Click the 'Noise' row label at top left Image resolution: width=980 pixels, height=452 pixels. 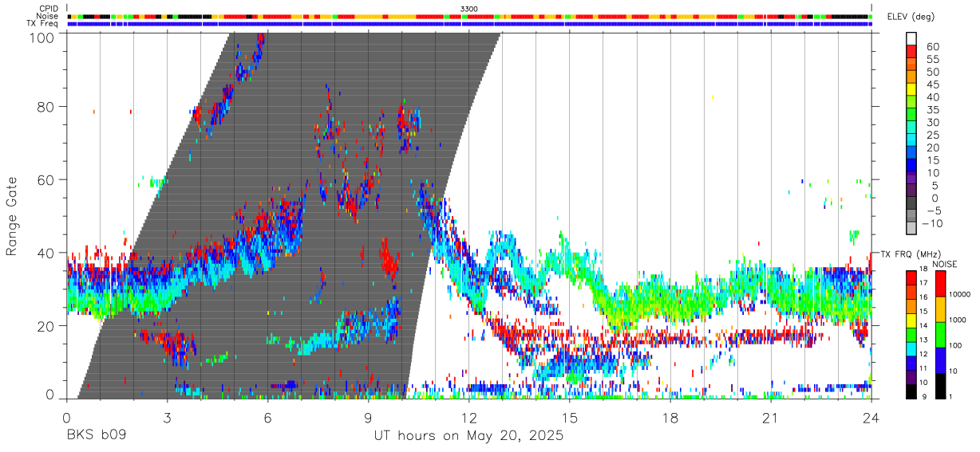click(48, 16)
